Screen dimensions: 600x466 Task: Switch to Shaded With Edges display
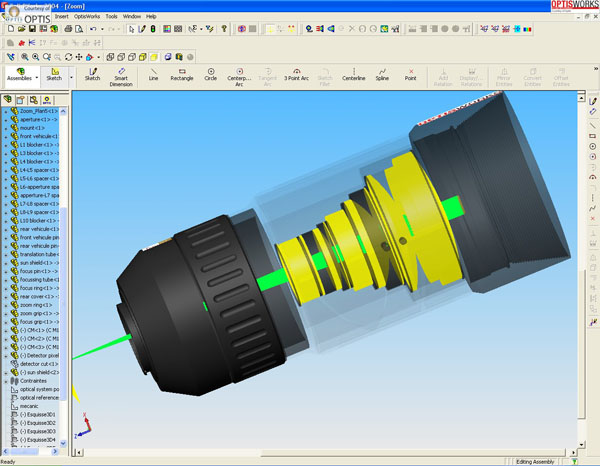pos(143,57)
